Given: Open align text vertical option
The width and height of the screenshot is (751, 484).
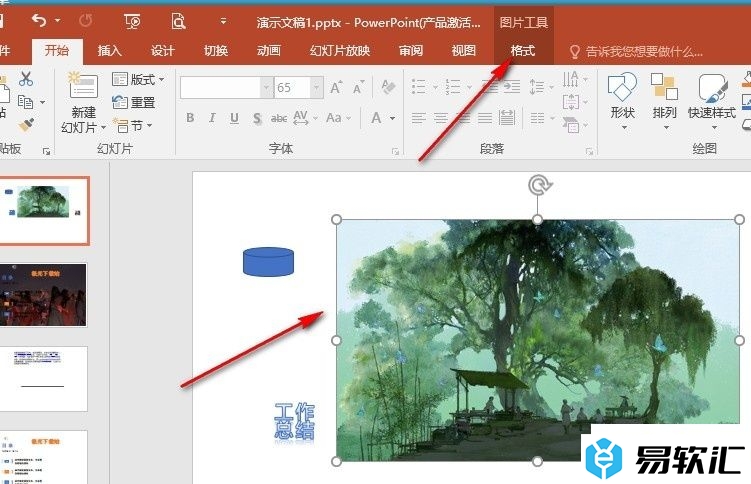Looking at the screenshot, I should pyautogui.click(x=571, y=102).
